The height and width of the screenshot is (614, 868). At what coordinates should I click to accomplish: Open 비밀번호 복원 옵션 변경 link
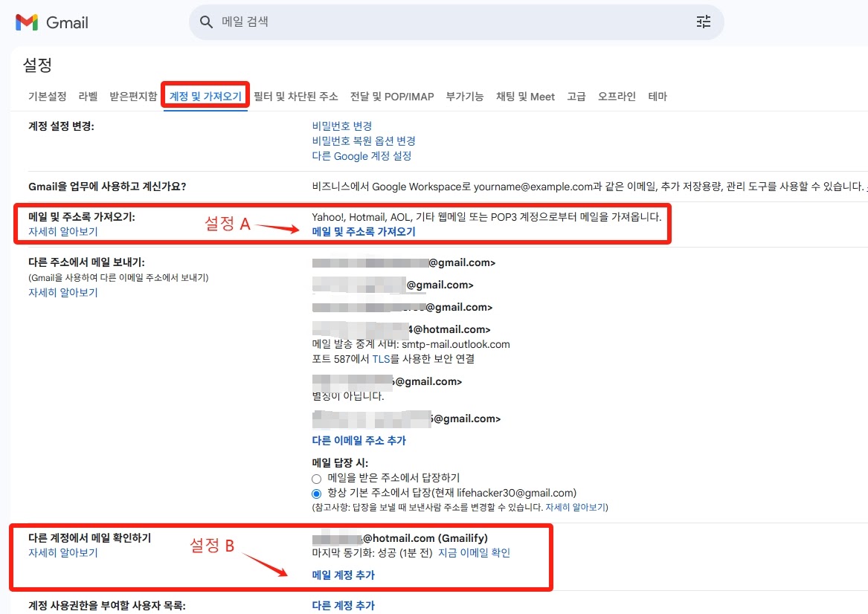click(363, 140)
